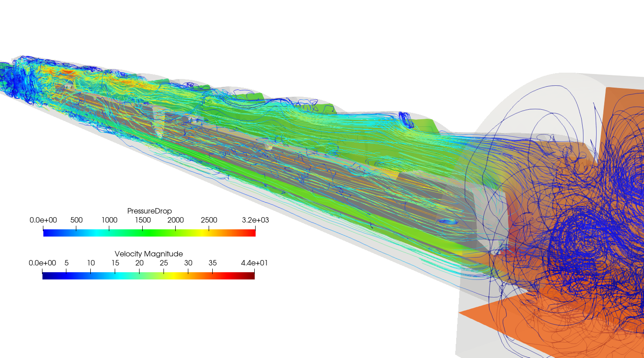The height and width of the screenshot is (358, 644).
Task: Click the 5 tick label on Velocity legend
Action: (66, 263)
